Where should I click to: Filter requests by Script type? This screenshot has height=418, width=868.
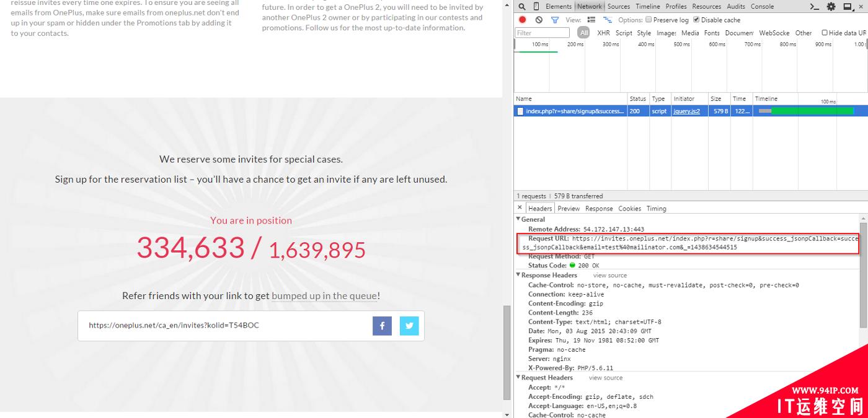[624, 33]
